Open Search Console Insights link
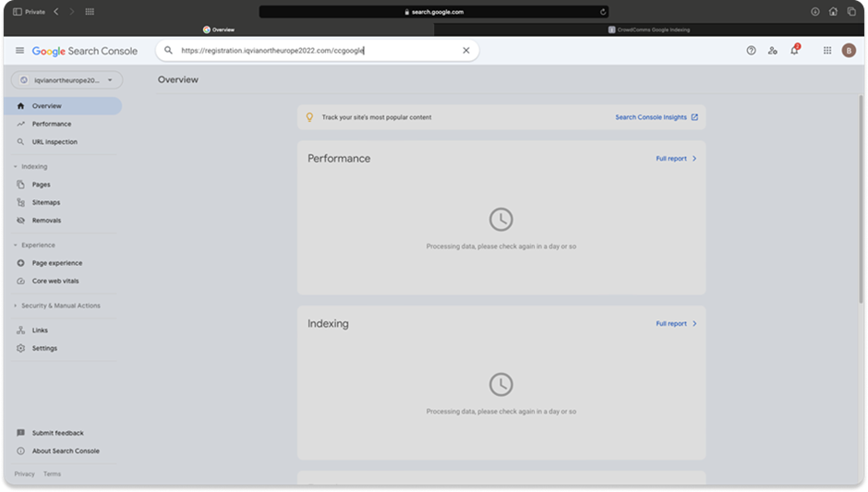Screen dimensions: 868x492 pos(656,117)
